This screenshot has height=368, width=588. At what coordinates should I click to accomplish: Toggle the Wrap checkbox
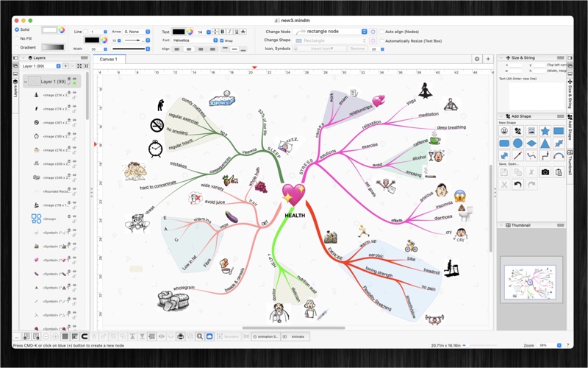pos(222,40)
